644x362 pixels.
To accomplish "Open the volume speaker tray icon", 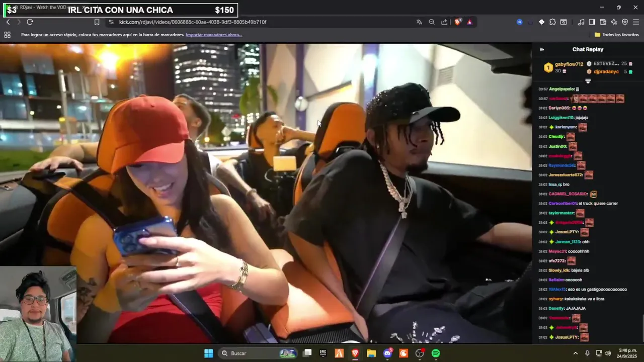I will coord(608,353).
